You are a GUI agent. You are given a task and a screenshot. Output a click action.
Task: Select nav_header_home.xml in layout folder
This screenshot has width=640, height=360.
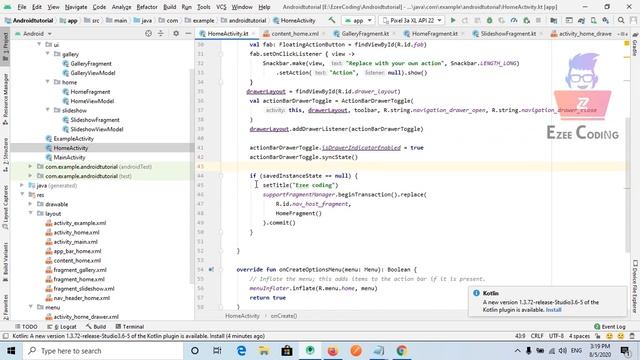pos(82,298)
